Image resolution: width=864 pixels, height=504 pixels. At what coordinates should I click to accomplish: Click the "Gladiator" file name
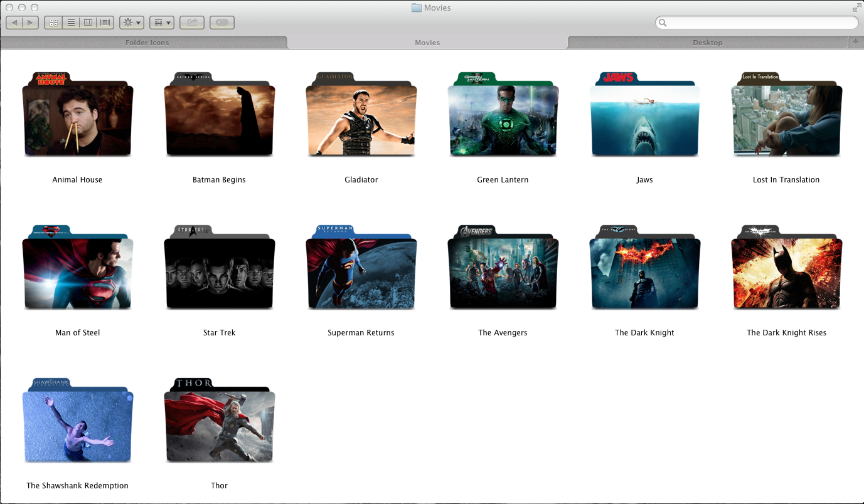tap(361, 180)
